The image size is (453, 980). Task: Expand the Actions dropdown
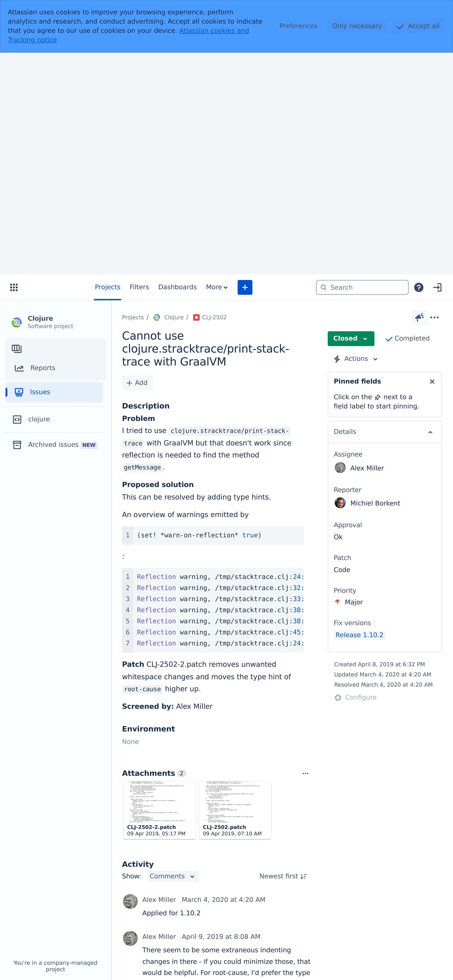pyautogui.click(x=356, y=359)
